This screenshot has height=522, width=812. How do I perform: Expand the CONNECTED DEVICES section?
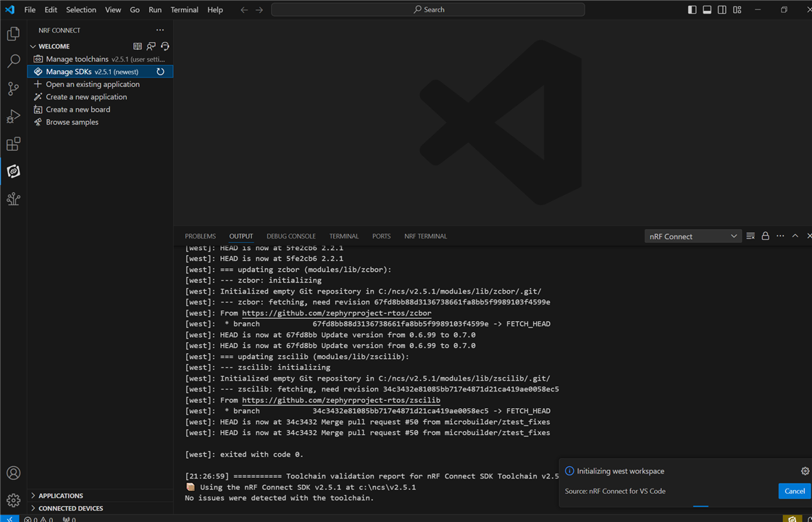33,508
